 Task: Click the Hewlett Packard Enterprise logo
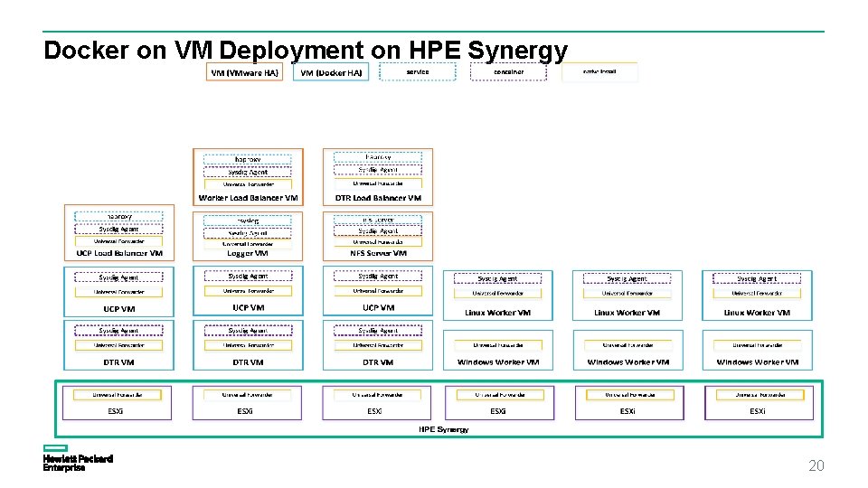pos(78,458)
